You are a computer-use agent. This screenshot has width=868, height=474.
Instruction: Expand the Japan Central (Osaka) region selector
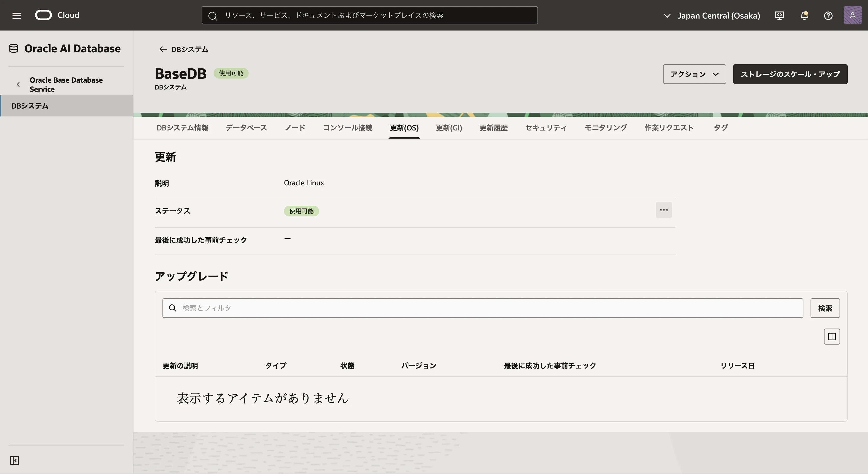[x=712, y=16]
